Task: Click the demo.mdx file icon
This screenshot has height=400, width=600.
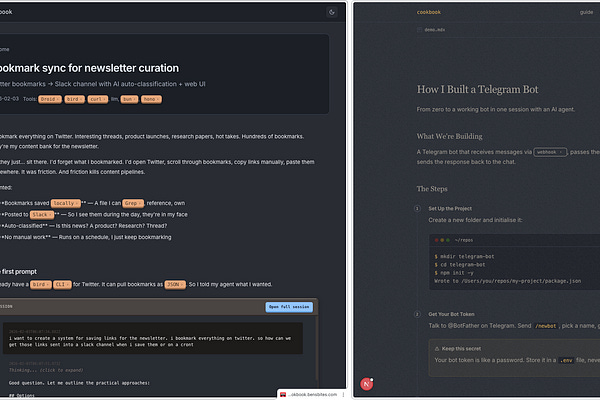Action: [x=419, y=30]
